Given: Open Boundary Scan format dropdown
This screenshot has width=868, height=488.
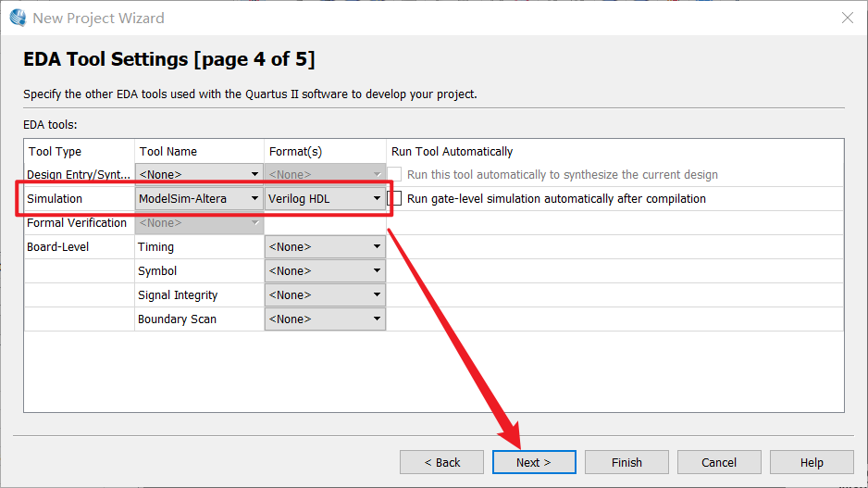Looking at the screenshot, I should (325, 319).
